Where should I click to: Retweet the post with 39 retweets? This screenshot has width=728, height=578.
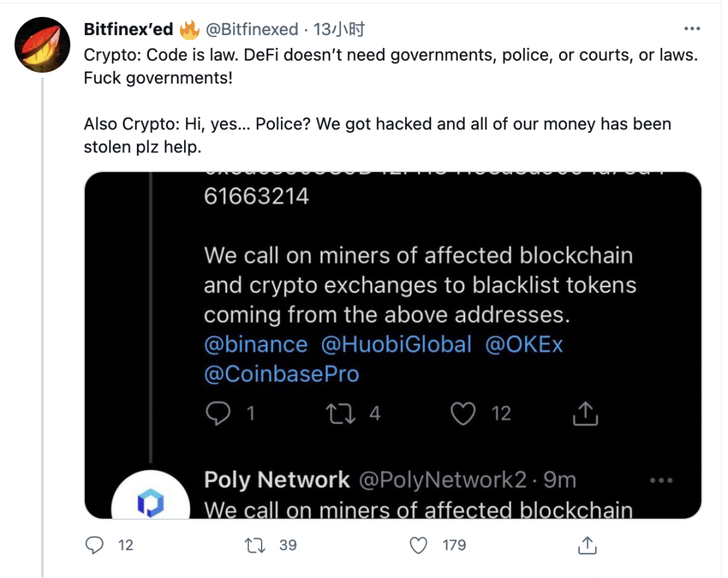click(x=255, y=545)
